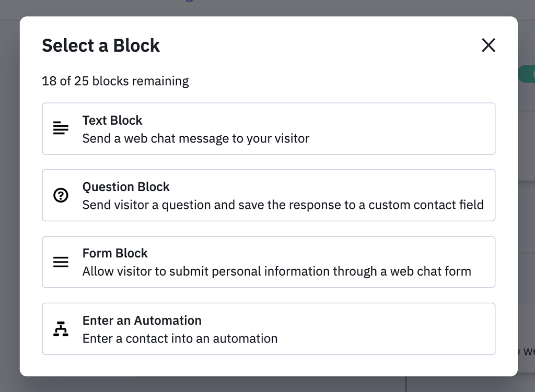Click the Text Block lines icon
Viewport: 535px width, 392px height.
[61, 128]
